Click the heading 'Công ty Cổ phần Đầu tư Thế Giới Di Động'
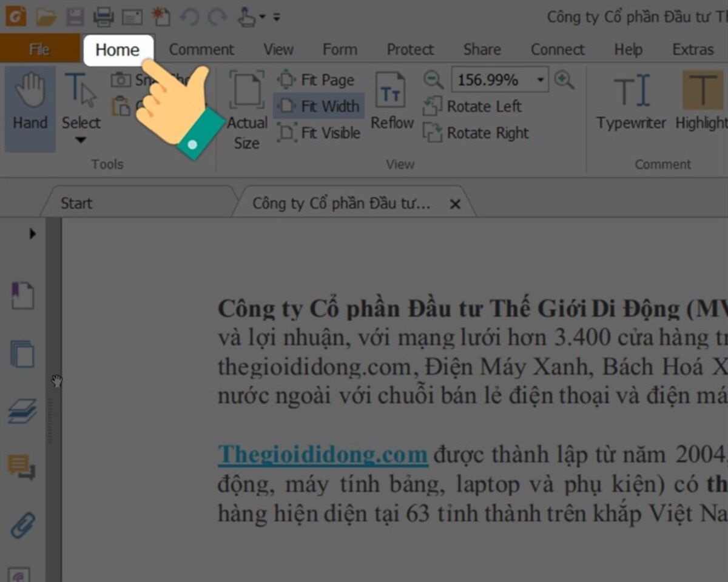The image size is (728, 582). point(449,309)
